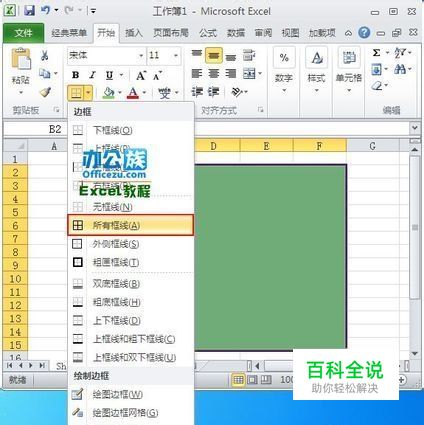Switch to 数据 data tab

tap(236, 33)
